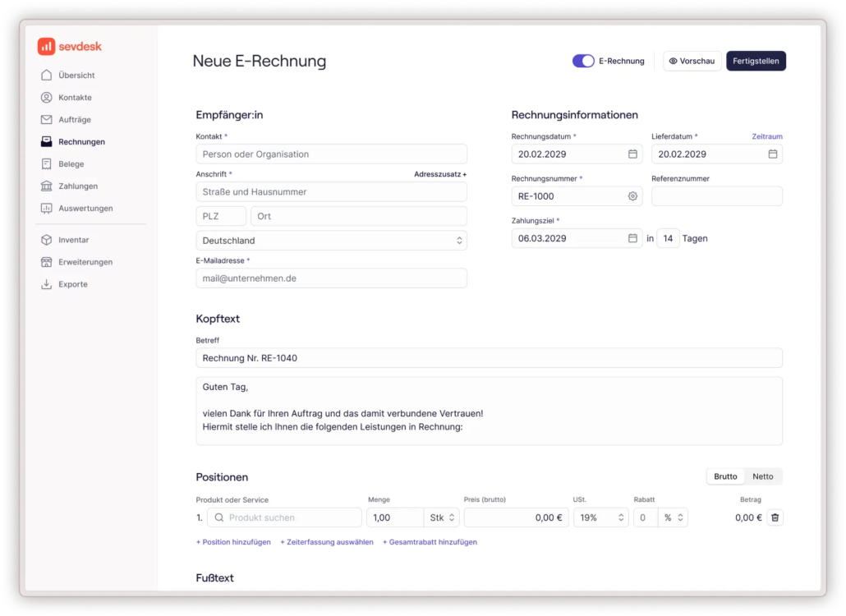The height and width of the screenshot is (616, 846).
Task: Open Kontakte in the sidebar
Action: coord(75,97)
